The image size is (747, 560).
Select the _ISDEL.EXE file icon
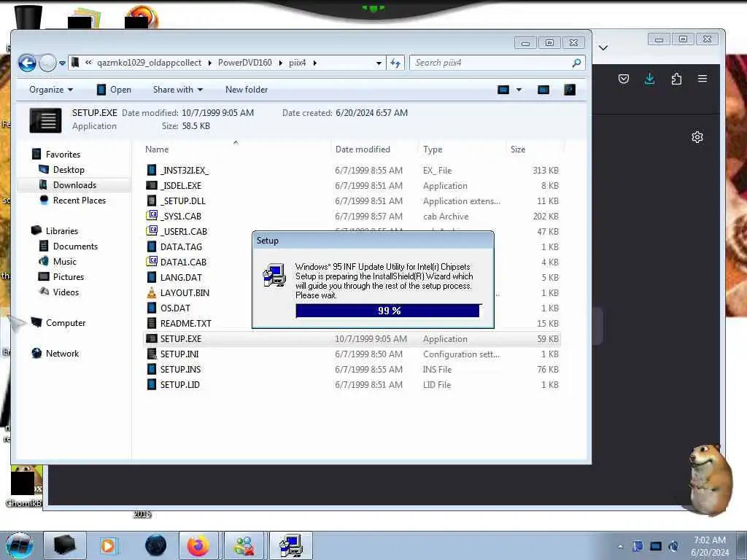coord(152,185)
